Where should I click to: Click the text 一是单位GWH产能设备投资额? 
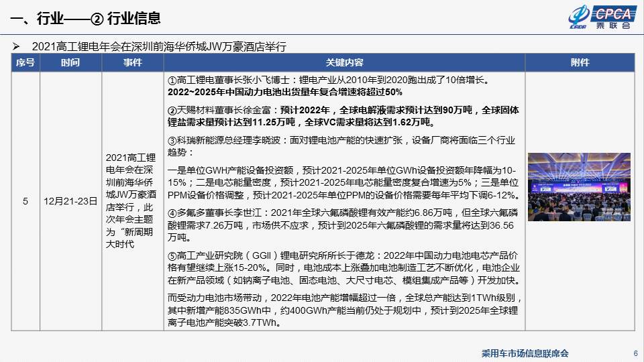pos(230,170)
